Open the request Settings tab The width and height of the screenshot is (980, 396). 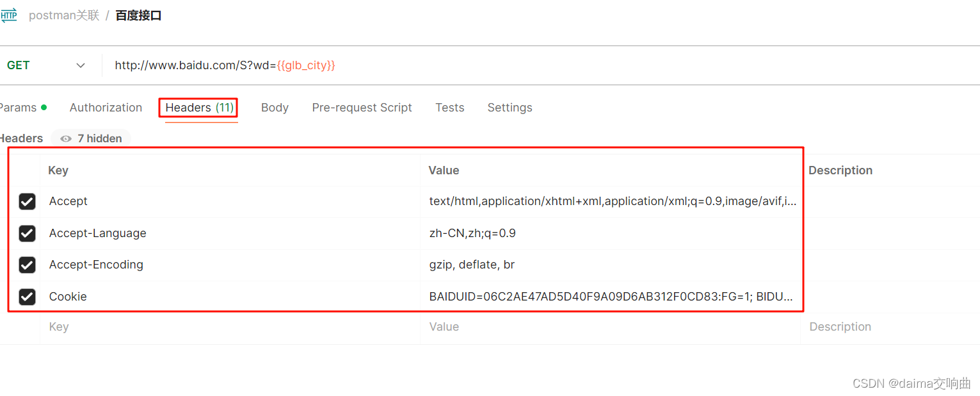tap(510, 107)
